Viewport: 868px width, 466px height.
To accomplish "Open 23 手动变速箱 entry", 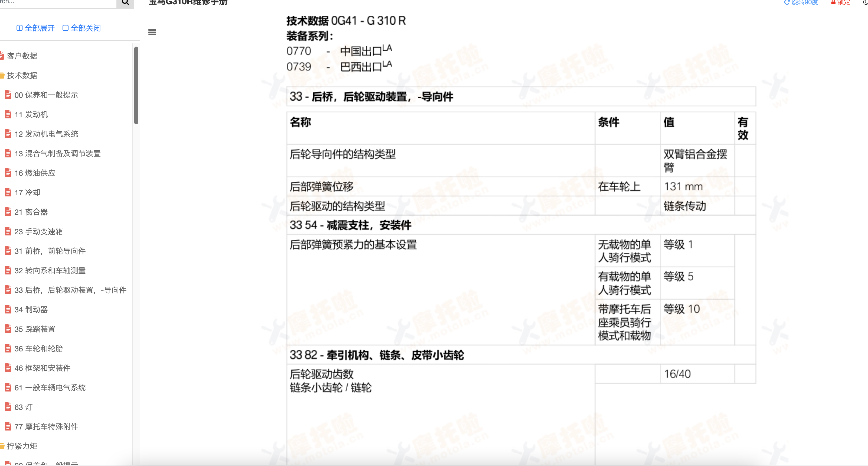I will [38, 231].
